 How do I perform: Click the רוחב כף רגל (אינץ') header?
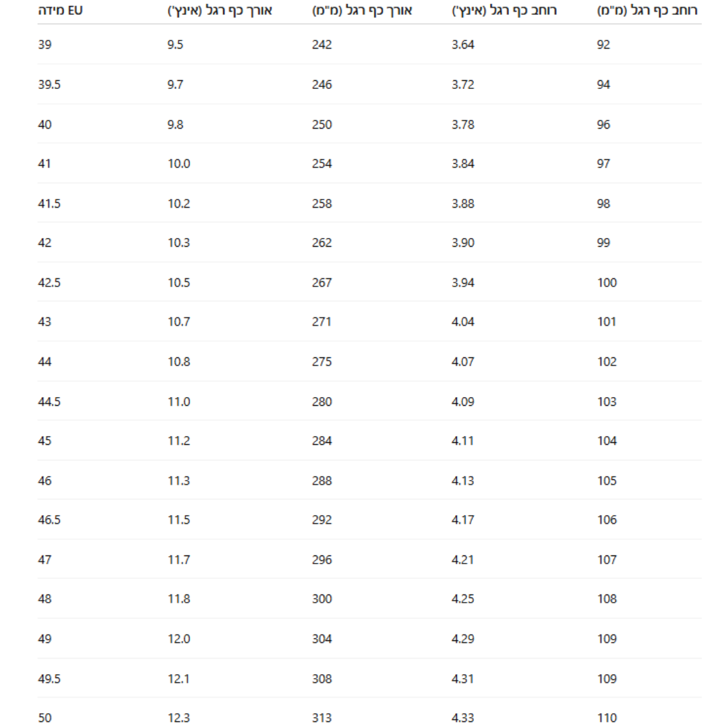point(504,11)
